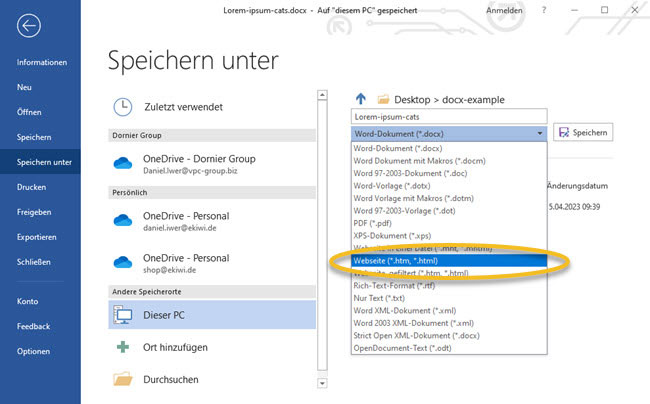Open Optionen in the sidebar
The width and height of the screenshot is (650, 404).
click(40, 351)
